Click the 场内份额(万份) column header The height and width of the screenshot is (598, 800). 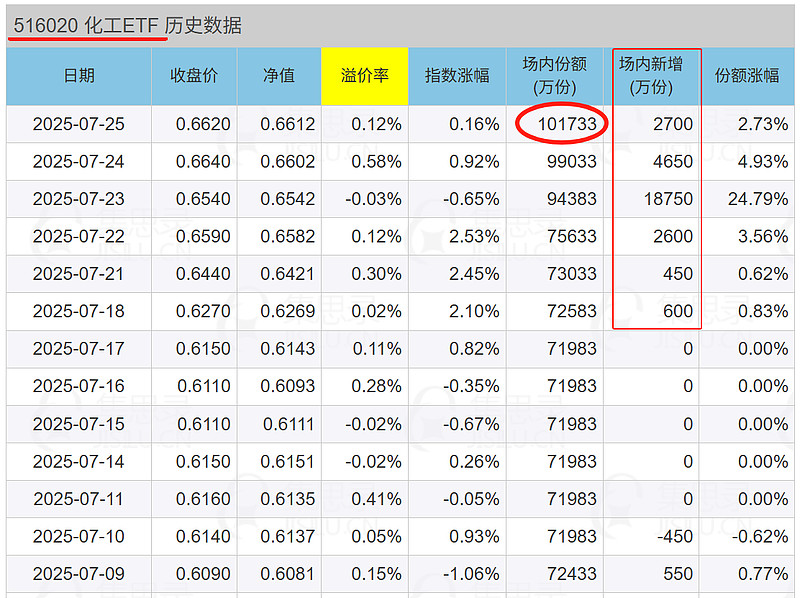(555, 76)
